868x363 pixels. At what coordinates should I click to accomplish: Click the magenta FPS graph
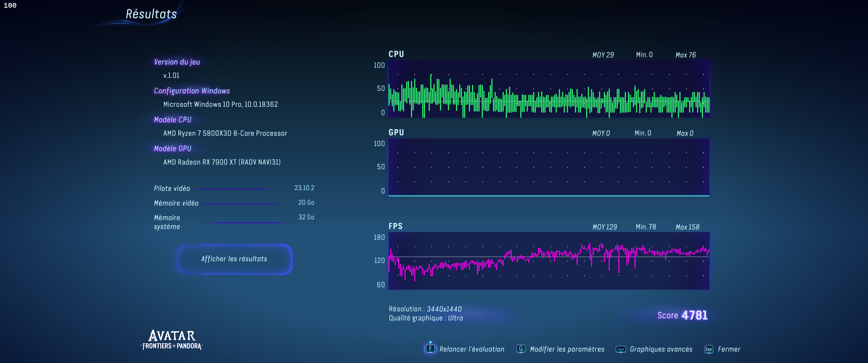coord(549,261)
